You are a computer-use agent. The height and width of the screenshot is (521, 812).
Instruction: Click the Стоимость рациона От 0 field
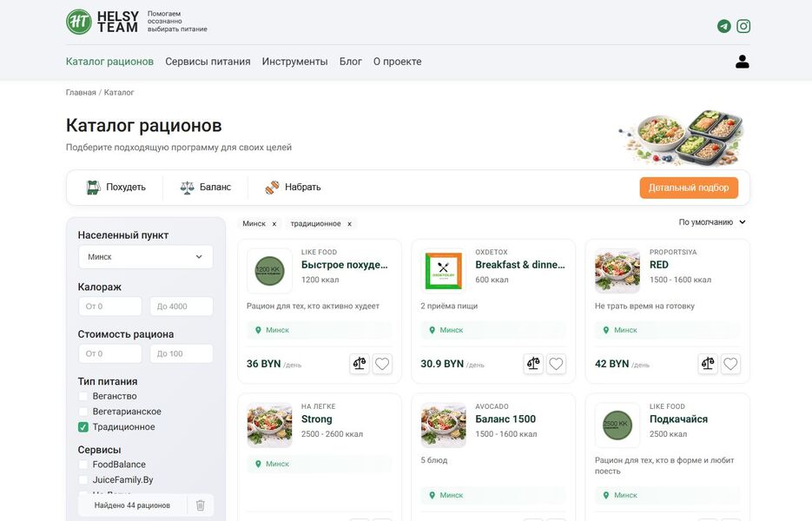click(109, 353)
